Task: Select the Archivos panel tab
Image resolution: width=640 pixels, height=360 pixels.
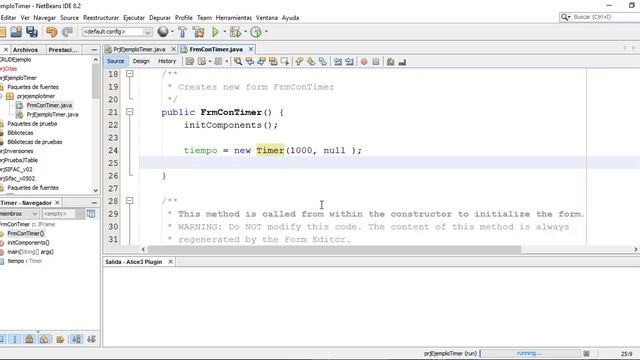Action: pyautogui.click(x=25, y=50)
